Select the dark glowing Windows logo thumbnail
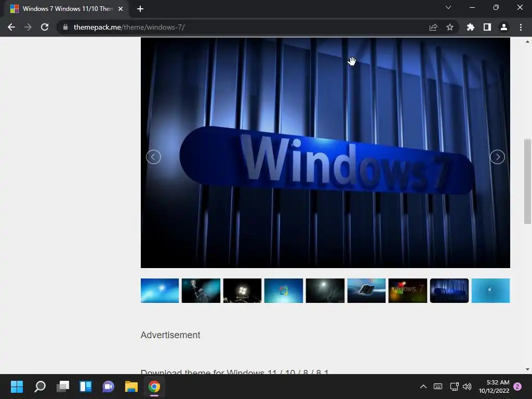Screen dimensions: 532x399 242,290
